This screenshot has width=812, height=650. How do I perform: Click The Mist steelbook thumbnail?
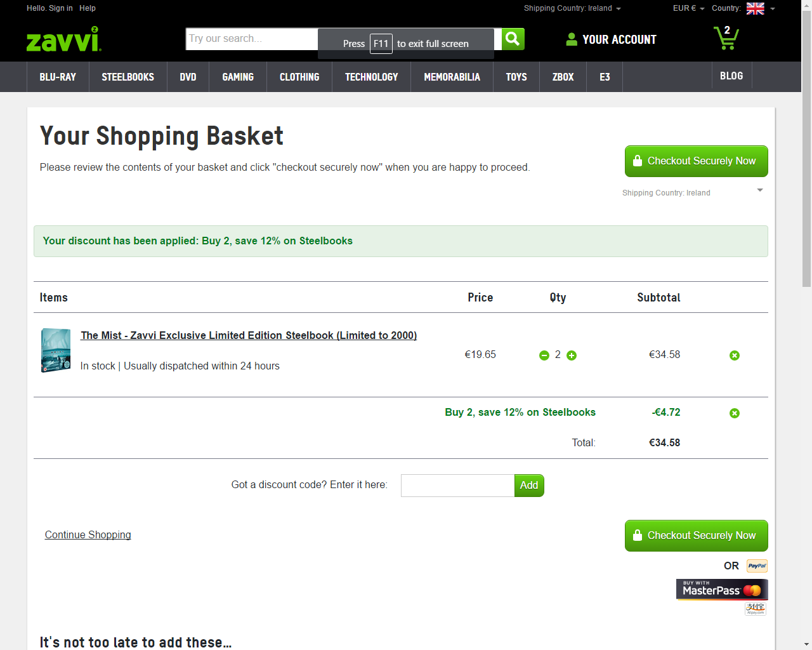pyautogui.click(x=56, y=350)
